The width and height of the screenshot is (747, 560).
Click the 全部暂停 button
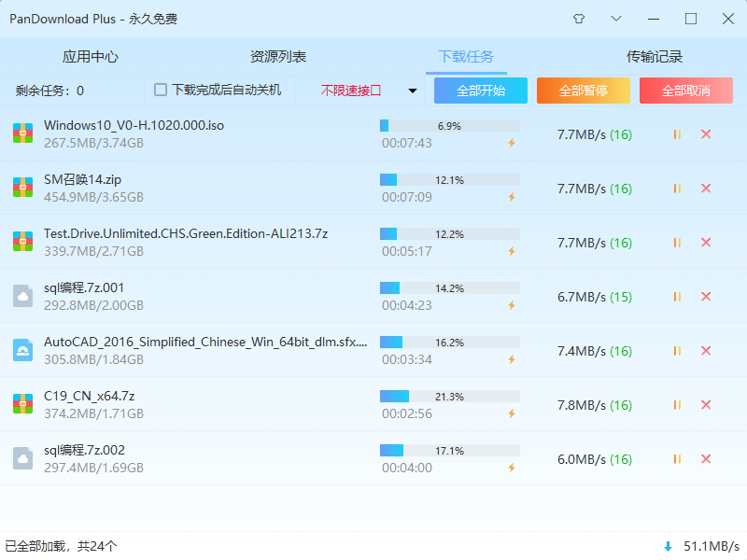(584, 91)
